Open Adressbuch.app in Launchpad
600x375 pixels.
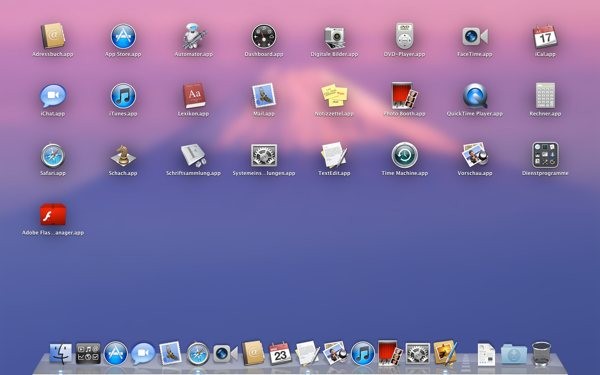tap(53, 36)
